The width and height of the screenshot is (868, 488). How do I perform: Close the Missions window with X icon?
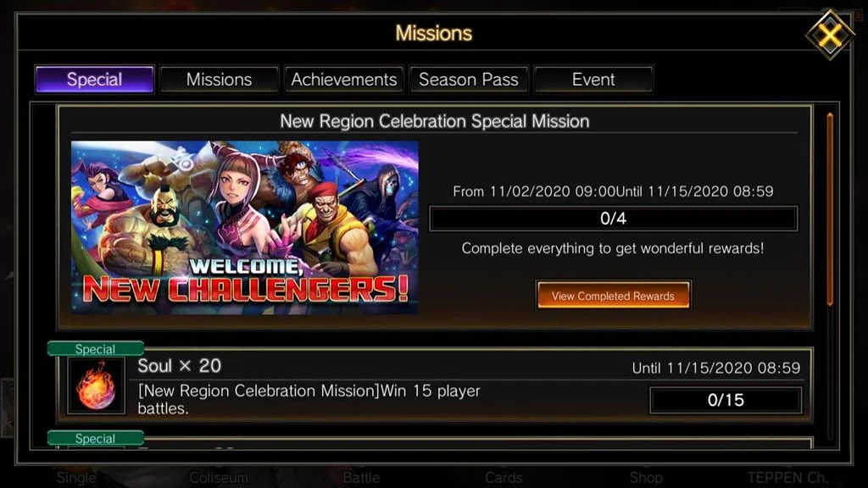click(830, 36)
